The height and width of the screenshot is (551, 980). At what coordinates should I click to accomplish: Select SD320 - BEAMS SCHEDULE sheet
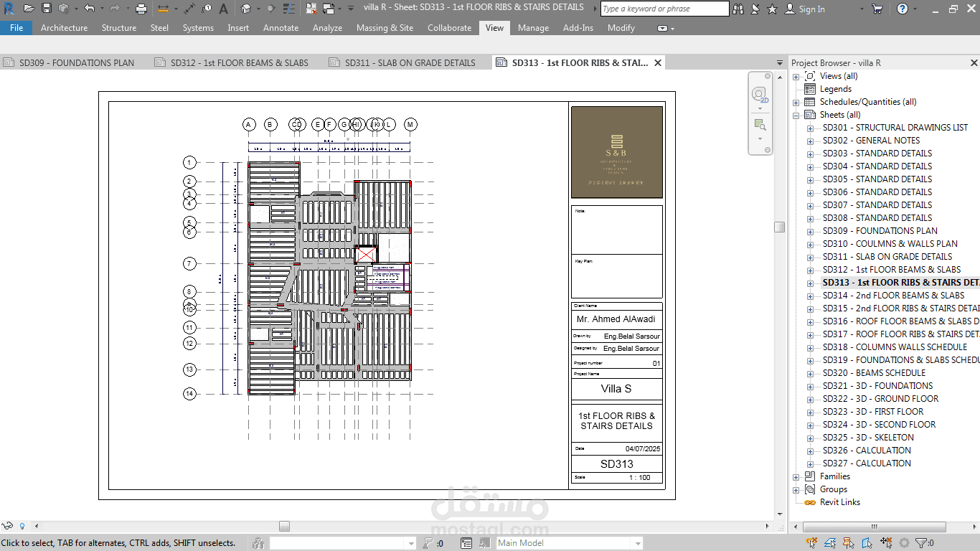point(874,373)
